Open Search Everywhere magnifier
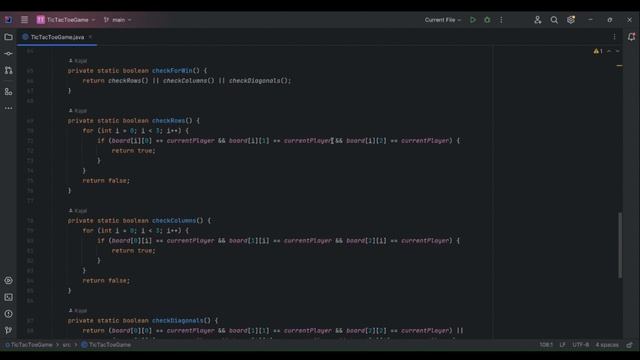The height and width of the screenshot is (360, 640). pyautogui.click(x=554, y=20)
